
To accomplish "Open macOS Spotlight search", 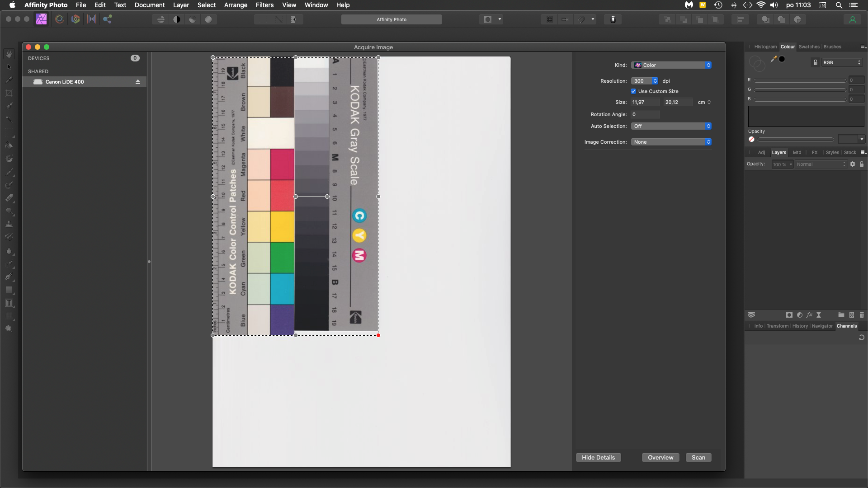I will click(839, 5).
